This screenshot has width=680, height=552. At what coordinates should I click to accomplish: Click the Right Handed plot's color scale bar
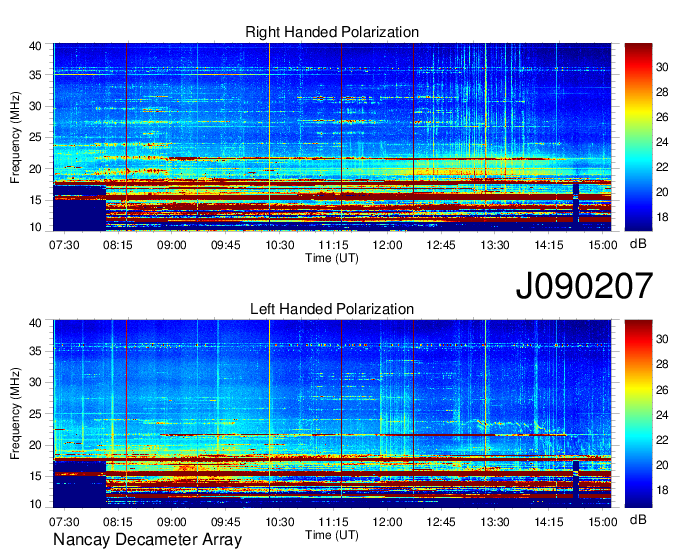[x=638, y=137]
